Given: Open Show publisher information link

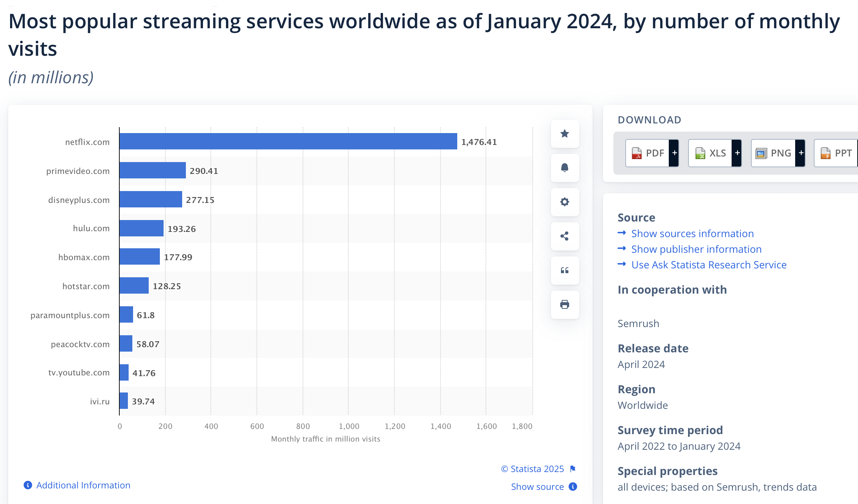Looking at the screenshot, I should pyautogui.click(x=696, y=249).
